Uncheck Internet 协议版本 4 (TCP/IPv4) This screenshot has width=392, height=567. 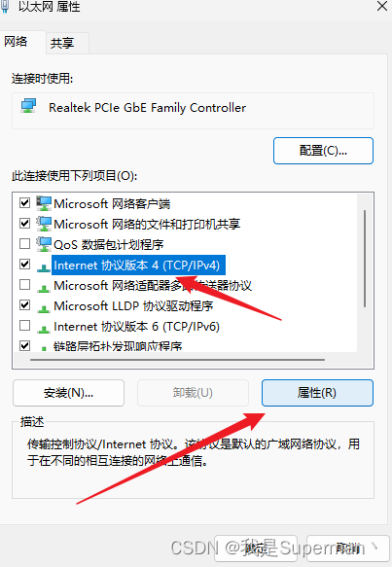click(24, 264)
